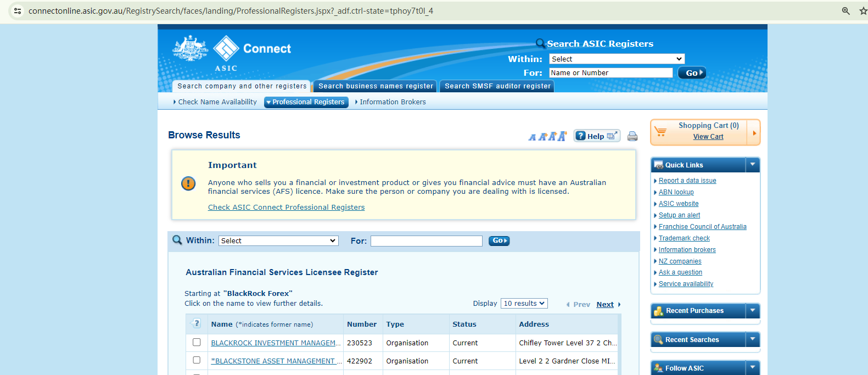Collapse the Quick Links panel arrow

click(x=753, y=165)
